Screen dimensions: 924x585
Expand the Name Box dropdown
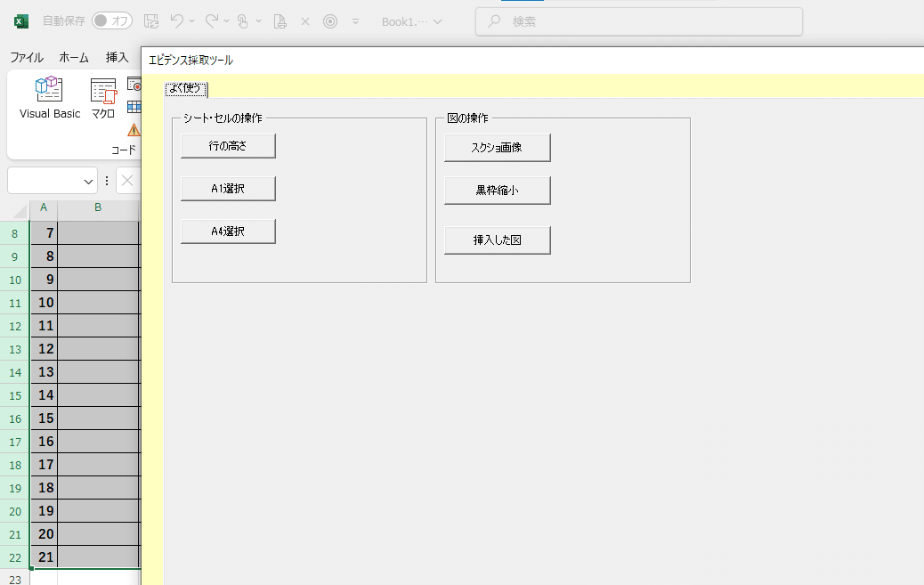click(x=88, y=181)
